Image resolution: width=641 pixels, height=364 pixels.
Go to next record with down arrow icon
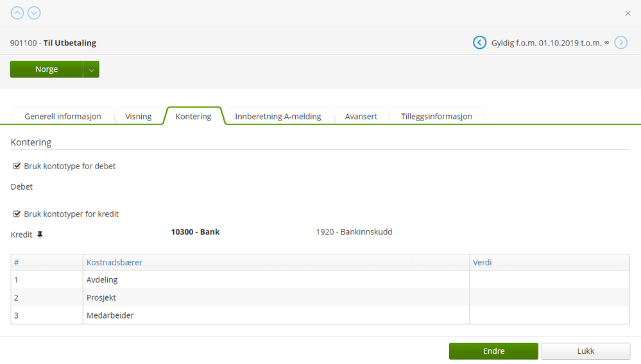(34, 13)
